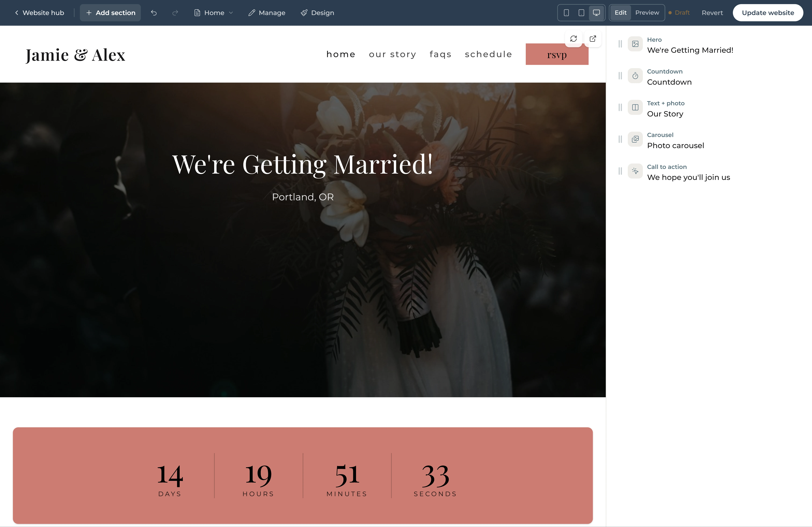This screenshot has width=812, height=527.
Task: Click the Countdown section timer icon
Action: point(635,76)
